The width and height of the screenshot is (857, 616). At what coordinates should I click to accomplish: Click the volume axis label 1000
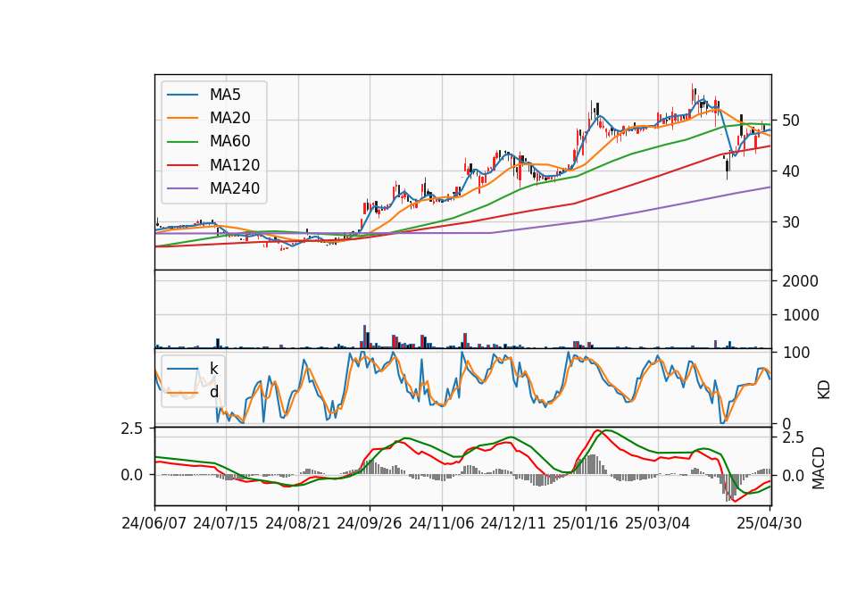(x=800, y=315)
